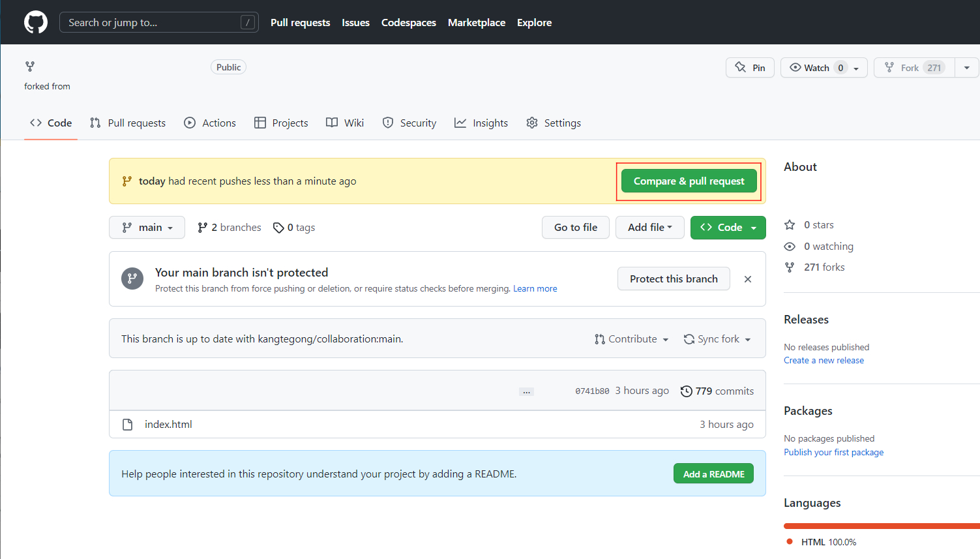Click the Packages heading
Screen dimensions: 980x559
click(808, 411)
